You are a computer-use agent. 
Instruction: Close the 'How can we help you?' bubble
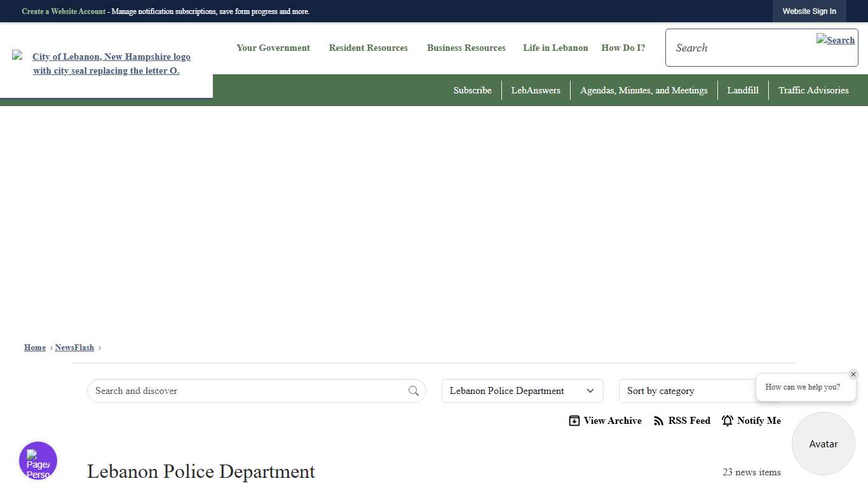853,374
